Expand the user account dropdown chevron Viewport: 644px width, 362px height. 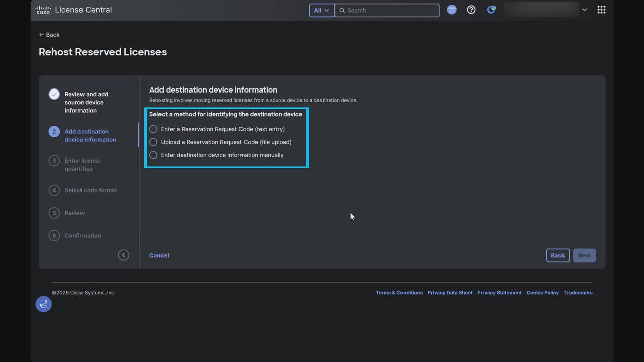point(584,10)
